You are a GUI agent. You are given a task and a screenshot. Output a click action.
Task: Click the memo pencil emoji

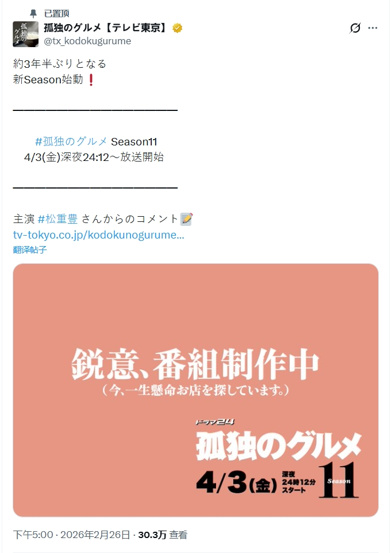point(186,219)
